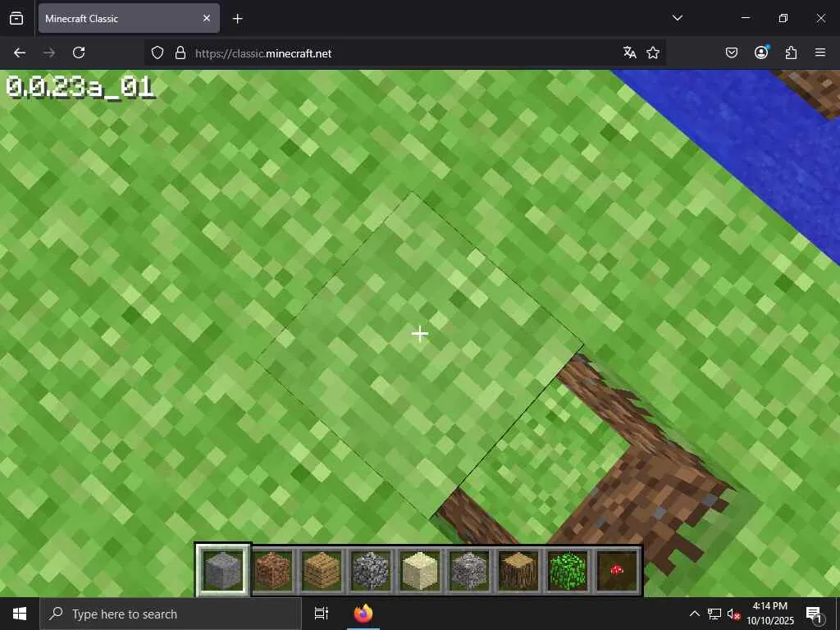Select the wood log block
Viewport: 840px width, 630px height.
tap(518, 571)
